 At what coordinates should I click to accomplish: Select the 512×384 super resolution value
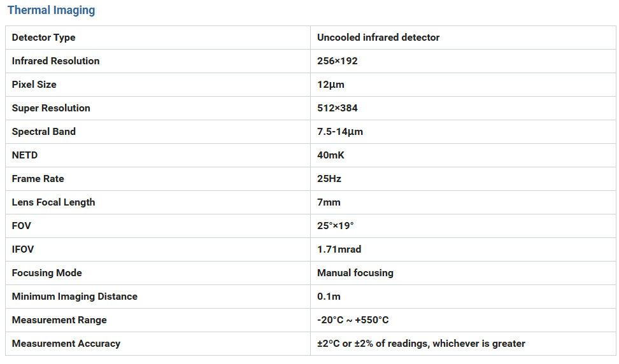(338, 108)
